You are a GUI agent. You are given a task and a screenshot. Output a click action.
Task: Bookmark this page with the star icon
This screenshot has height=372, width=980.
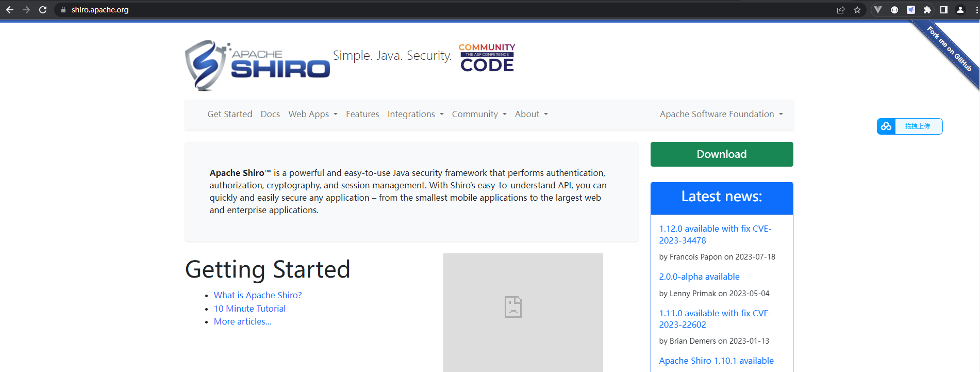tap(857, 10)
